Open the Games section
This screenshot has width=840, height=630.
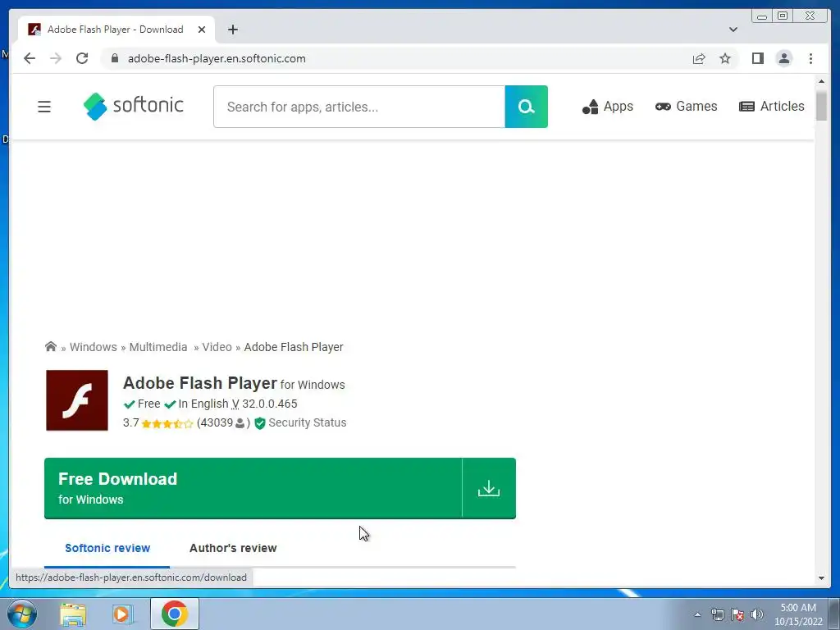click(686, 107)
